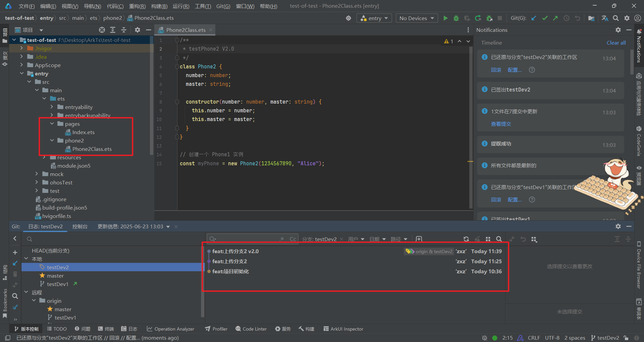The width and height of the screenshot is (644, 342).
Task: Commit changes with the green checkmark
Action: [545, 18]
